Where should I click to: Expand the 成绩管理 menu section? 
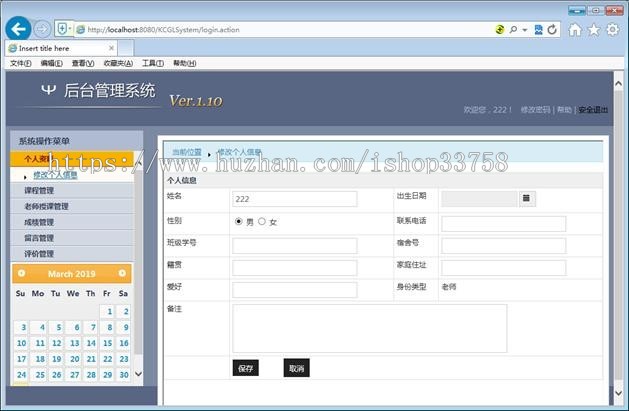tap(72, 222)
